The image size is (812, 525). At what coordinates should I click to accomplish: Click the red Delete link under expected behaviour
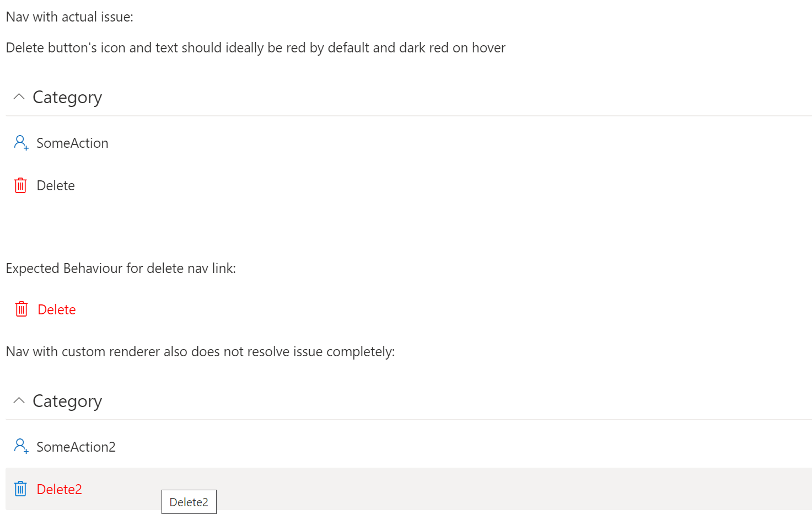[56, 309]
